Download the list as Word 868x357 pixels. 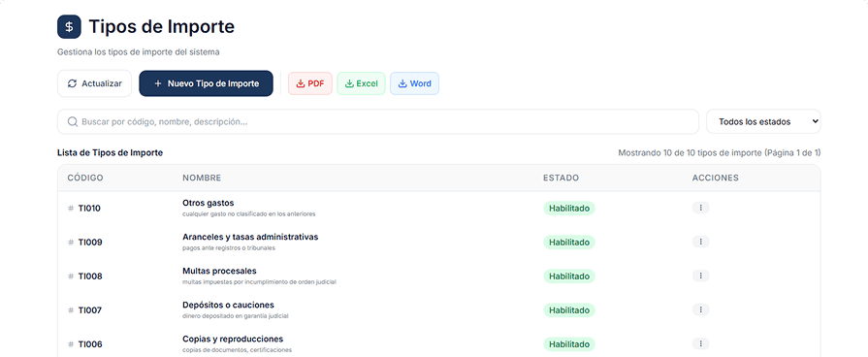(x=415, y=83)
